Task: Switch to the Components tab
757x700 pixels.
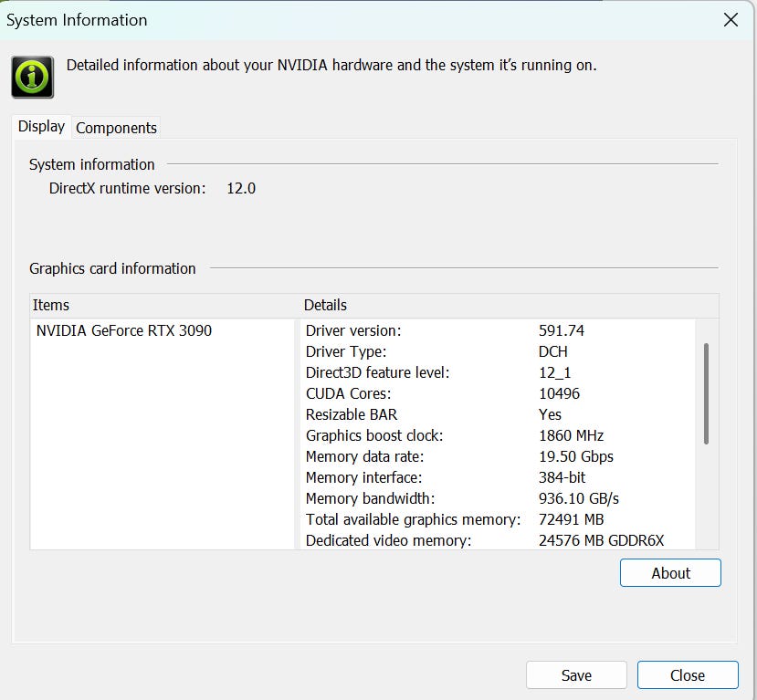Action: coord(116,128)
